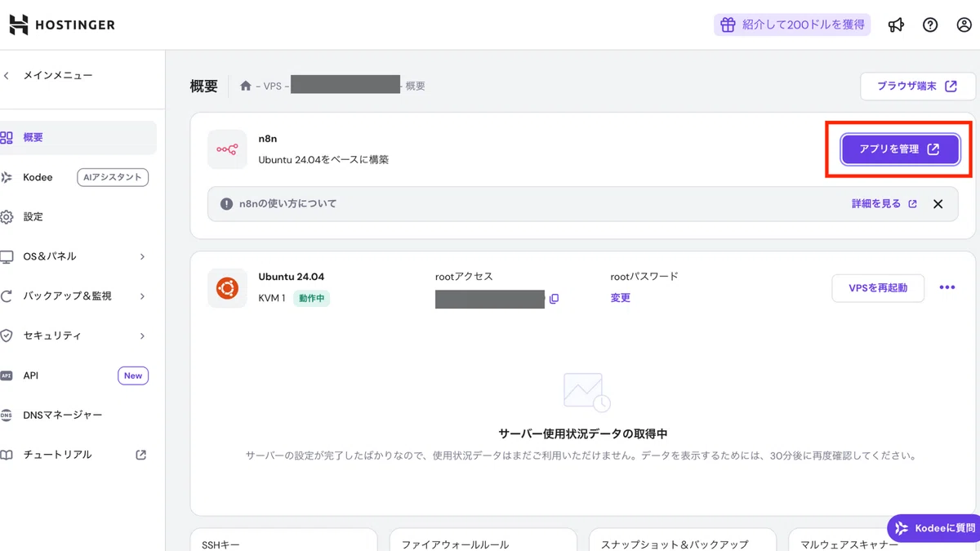This screenshot has height=551, width=980.
Task: Open Kodee in the sidebar
Action: coord(38,177)
